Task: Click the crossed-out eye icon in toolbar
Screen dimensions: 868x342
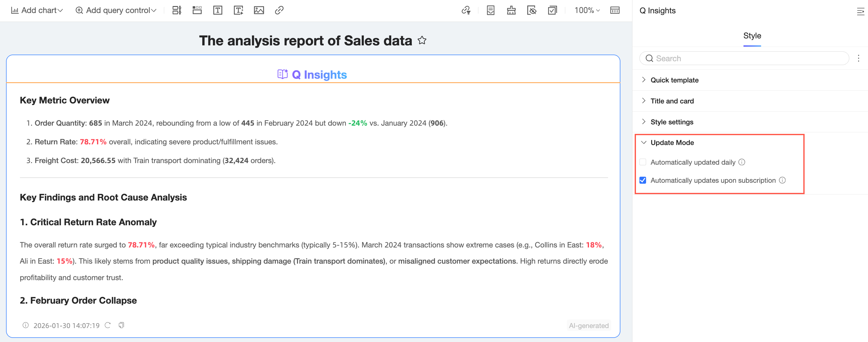Action: [531, 10]
